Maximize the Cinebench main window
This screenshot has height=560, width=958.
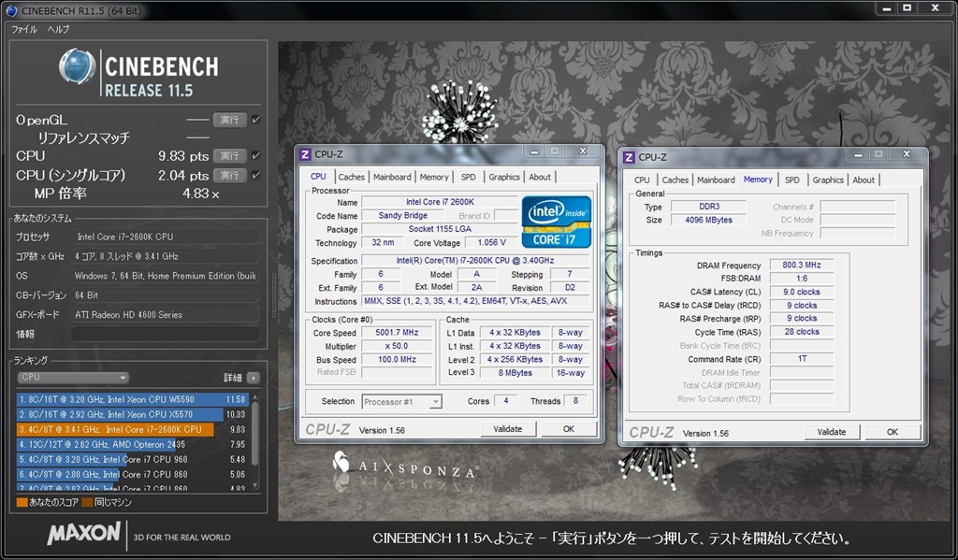907,7
